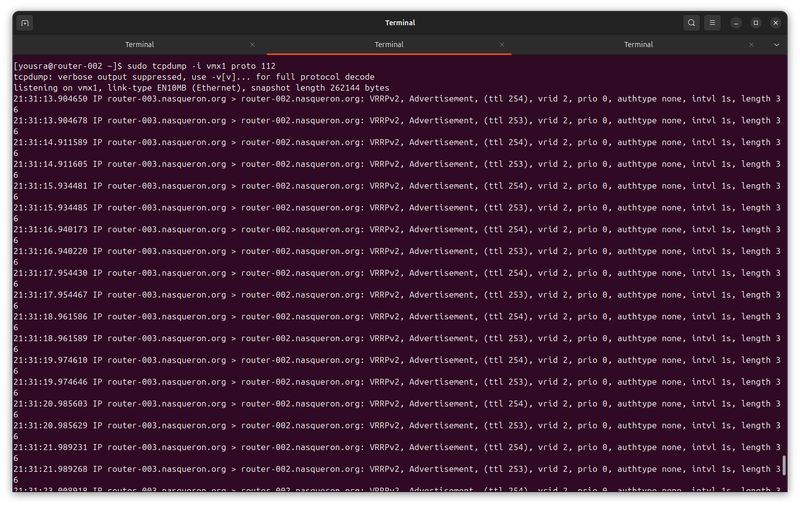Screen dimensions: 800x506
Task: Maximize the Terminal window
Action: [x=756, y=23]
